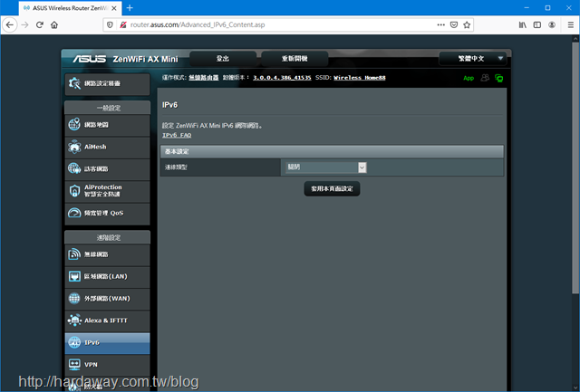Open Firefox hamburger menu
Image resolution: width=580 pixels, height=392 pixels.
(571, 24)
